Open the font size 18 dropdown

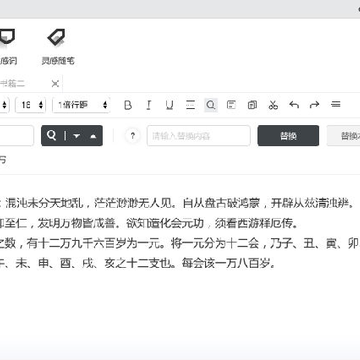pyautogui.click(x=31, y=105)
